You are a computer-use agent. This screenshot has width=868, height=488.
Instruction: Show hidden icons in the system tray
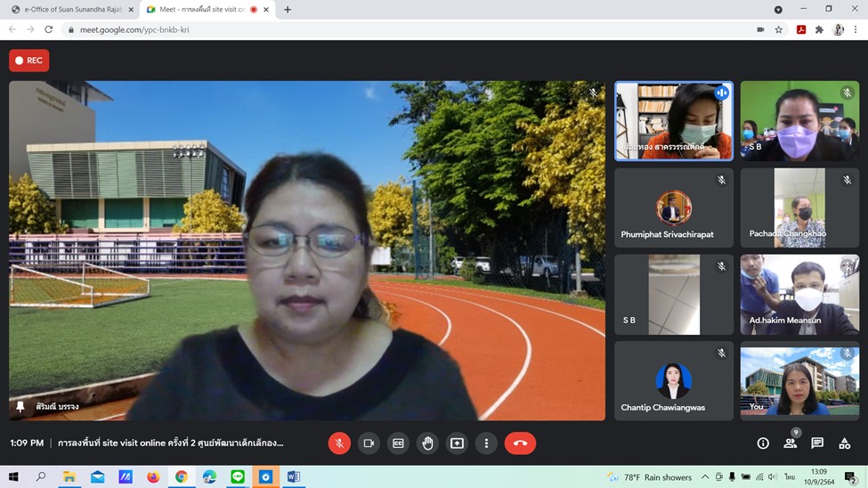705,477
